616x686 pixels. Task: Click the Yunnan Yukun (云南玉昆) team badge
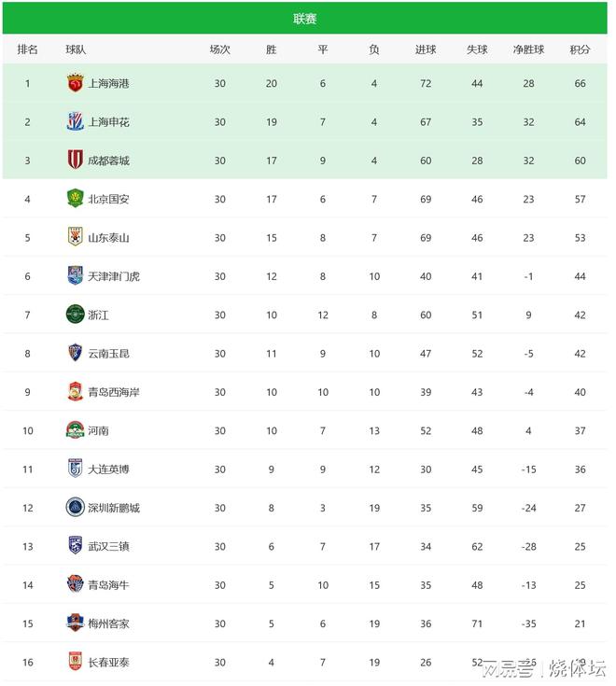click(75, 353)
